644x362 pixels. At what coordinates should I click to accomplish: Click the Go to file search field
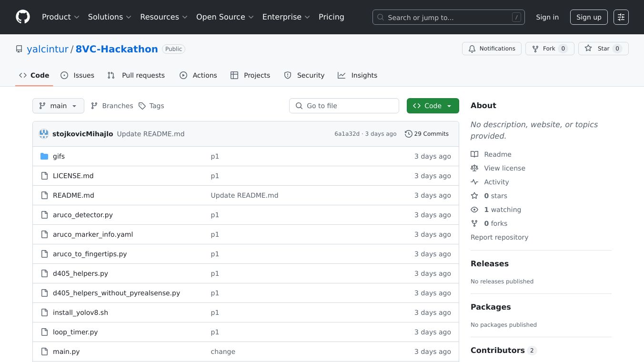coord(344,106)
